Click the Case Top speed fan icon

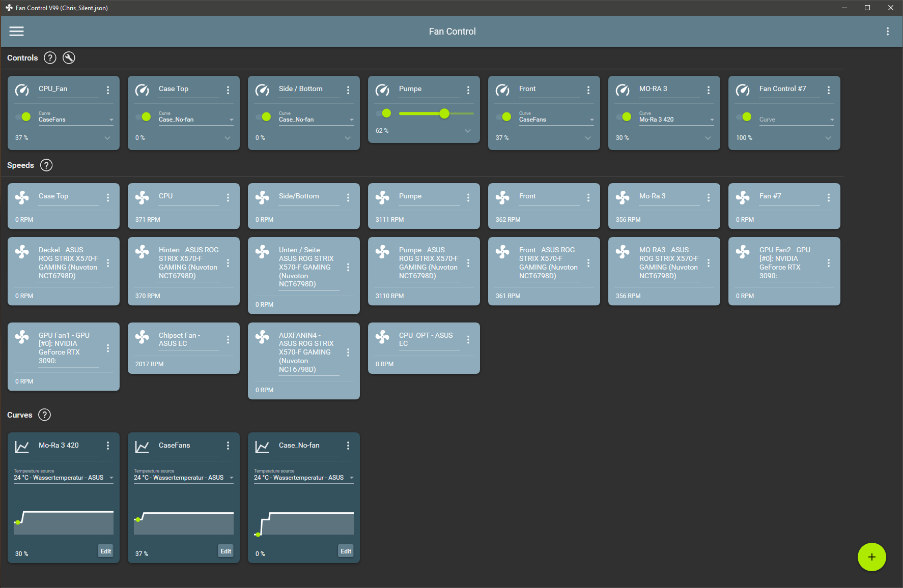coord(22,197)
